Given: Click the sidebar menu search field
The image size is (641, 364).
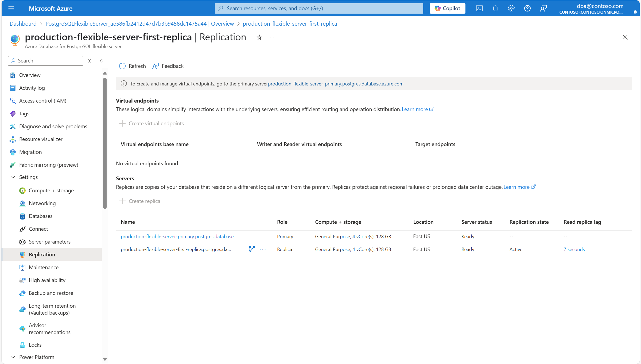Looking at the screenshot, I should pyautogui.click(x=46, y=61).
